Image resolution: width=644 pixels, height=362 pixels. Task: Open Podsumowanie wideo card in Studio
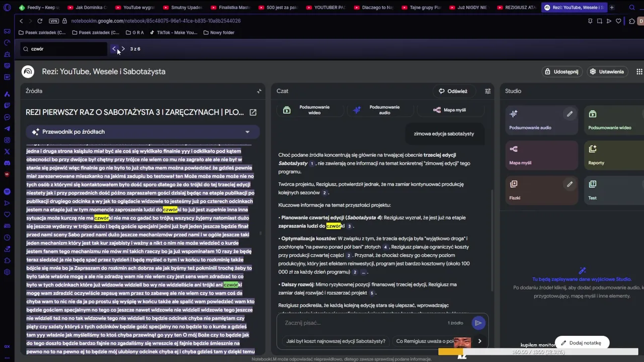pyautogui.click(x=614, y=120)
